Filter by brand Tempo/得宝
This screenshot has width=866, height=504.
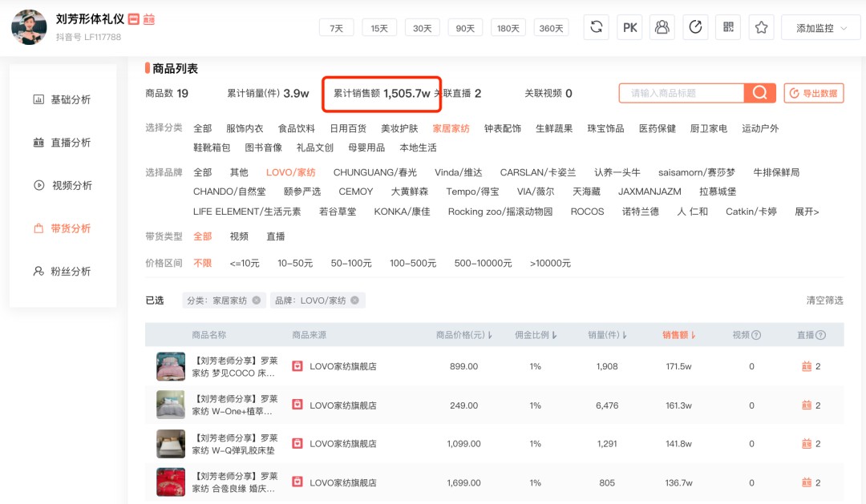coord(473,192)
